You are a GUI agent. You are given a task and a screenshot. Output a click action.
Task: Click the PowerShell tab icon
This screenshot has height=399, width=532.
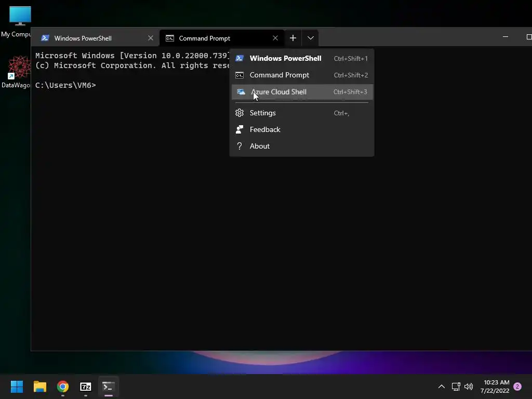pos(45,38)
